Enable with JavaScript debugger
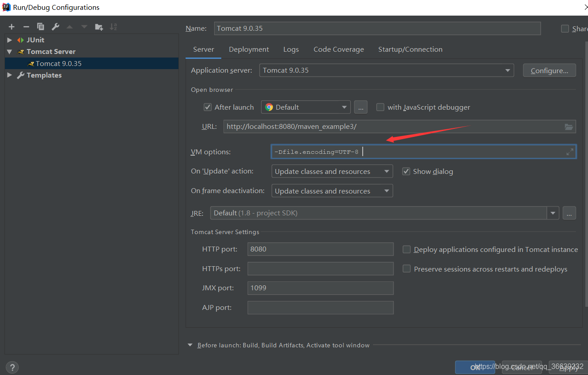Screen dimensions: 588x375 380,107
